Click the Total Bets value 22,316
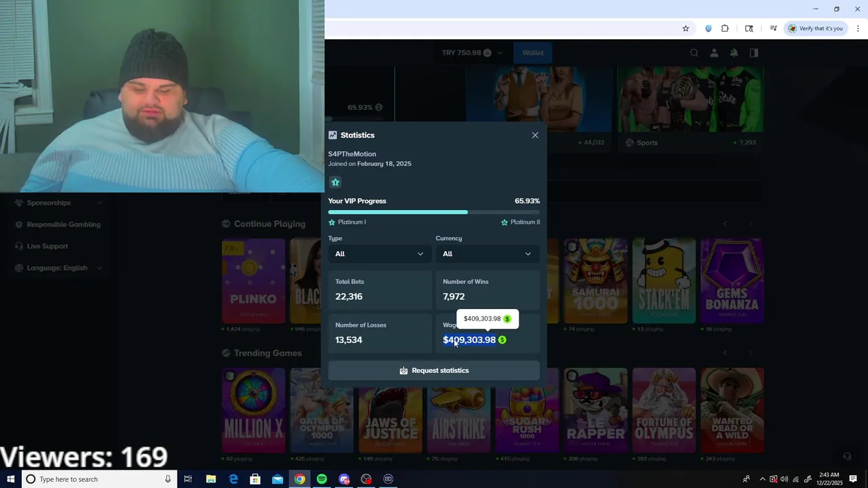868x488 pixels. 349,296
